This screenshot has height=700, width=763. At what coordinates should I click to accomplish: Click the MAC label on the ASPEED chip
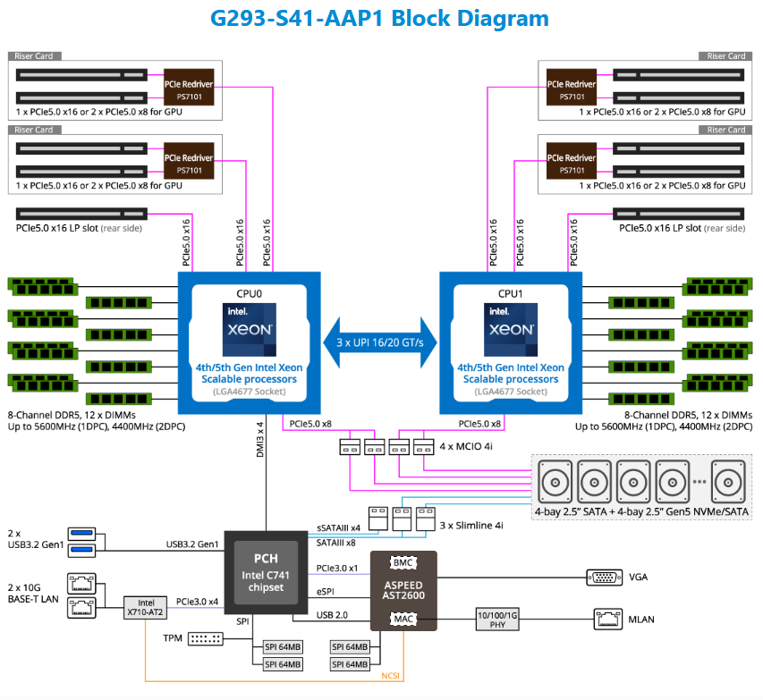[x=403, y=619]
